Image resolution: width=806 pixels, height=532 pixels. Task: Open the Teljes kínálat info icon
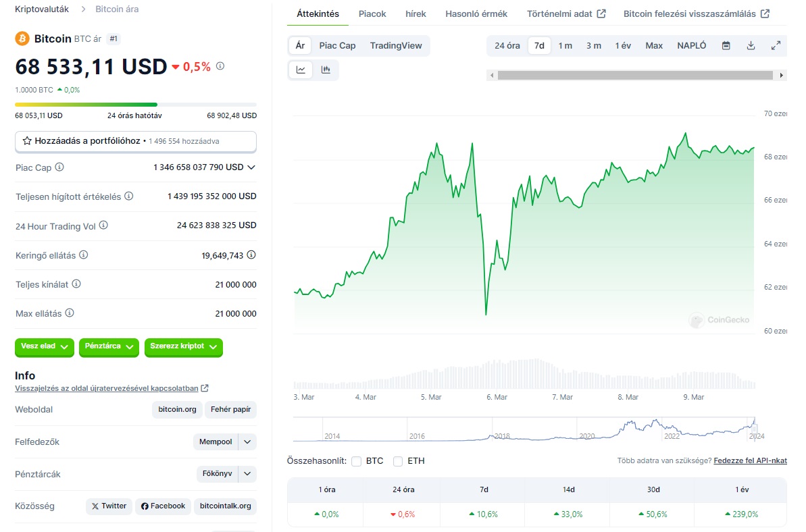coord(76,284)
